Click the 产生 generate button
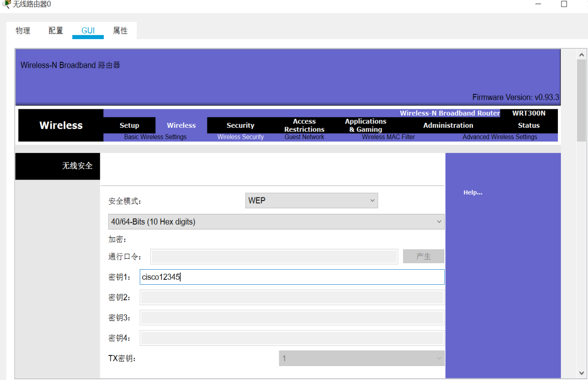Image resolution: width=588 pixels, height=380 pixels. (424, 257)
